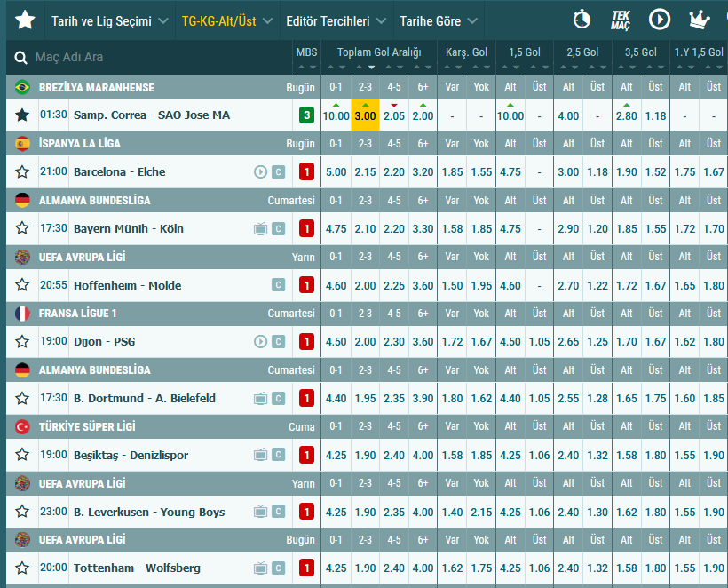
Task: Add B. Leverkusen - Young Boys to favorites
Action: (22, 512)
